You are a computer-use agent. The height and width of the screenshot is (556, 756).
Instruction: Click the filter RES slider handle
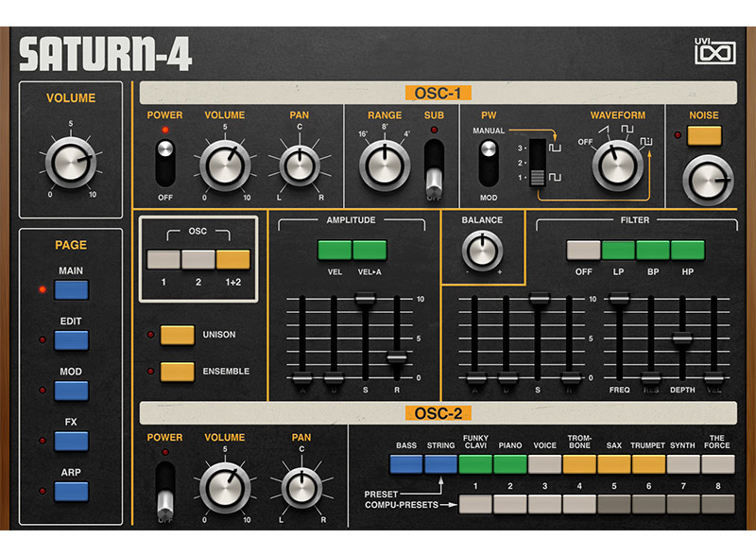[x=651, y=377]
